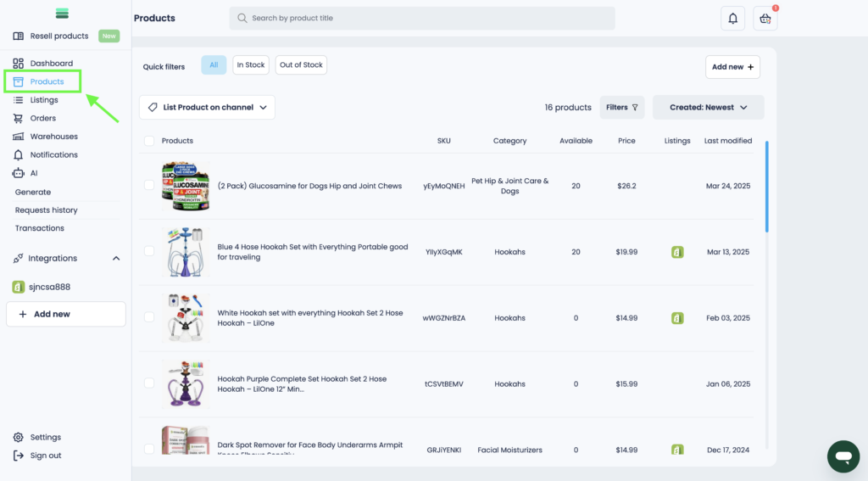The height and width of the screenshot is (481, 868).
Task: Select the Hookah Purple Complete Set checkbox
Action: 149,383
